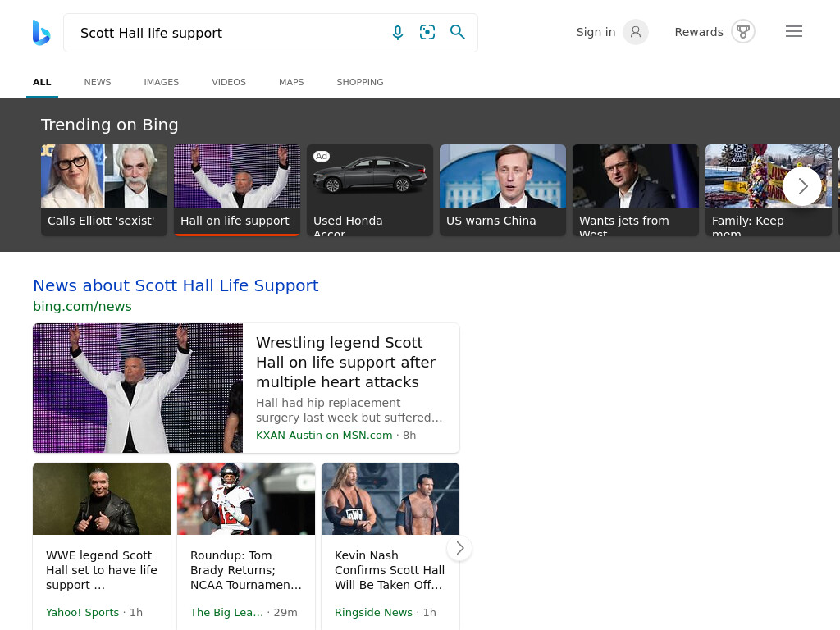Click the account avatar icon

636,32
